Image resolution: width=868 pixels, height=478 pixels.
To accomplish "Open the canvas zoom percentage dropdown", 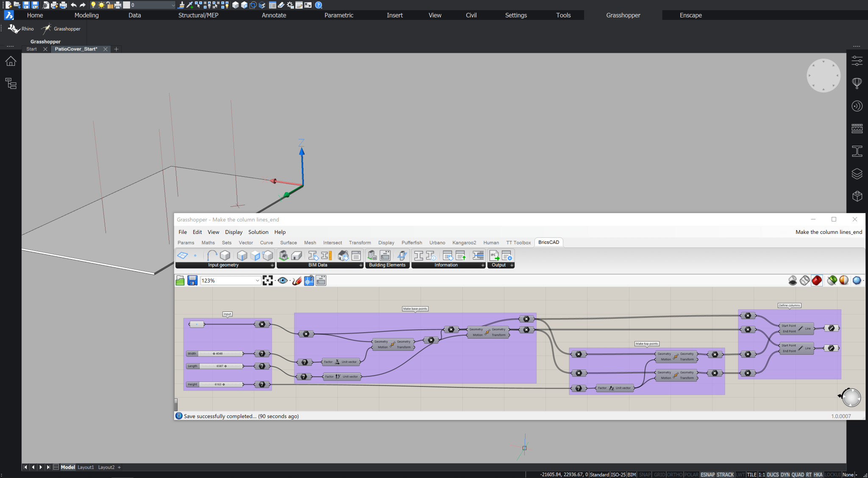I will click(x=257, y=280).
